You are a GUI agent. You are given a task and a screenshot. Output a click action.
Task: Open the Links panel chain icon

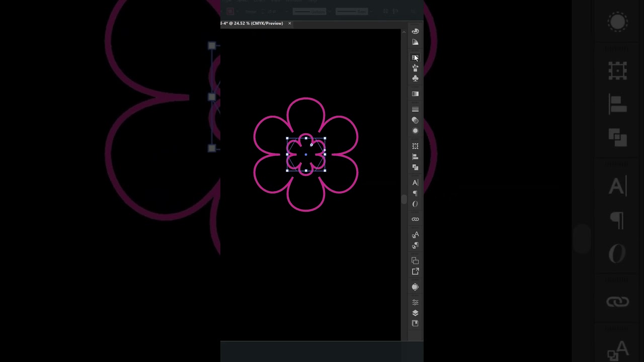(415, 219)
